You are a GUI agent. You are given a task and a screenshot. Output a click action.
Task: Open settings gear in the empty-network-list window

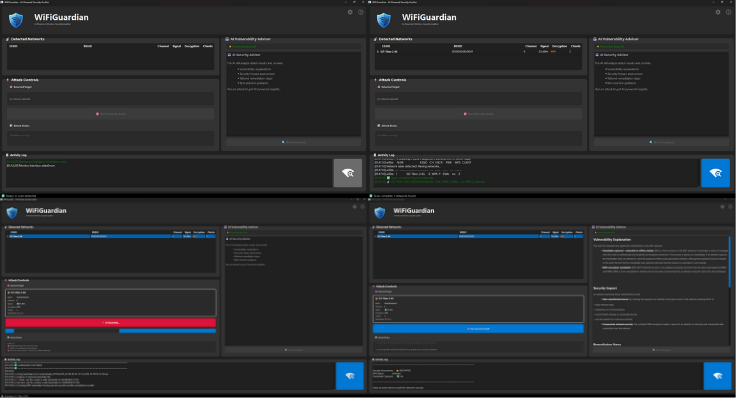click(x=350, y=12)
